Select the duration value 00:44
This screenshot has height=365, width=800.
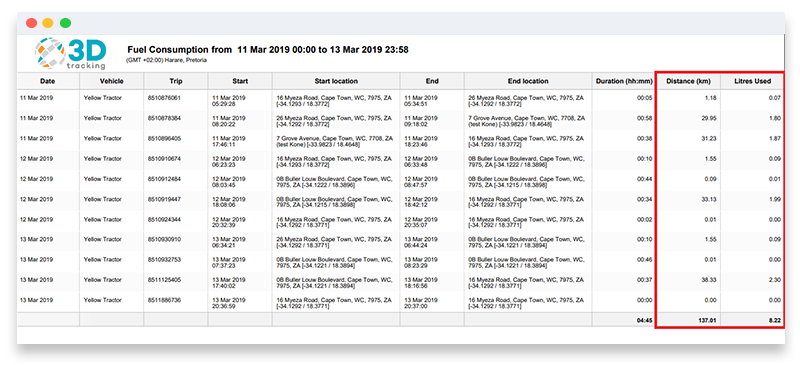pyautogui.click(x=644, y=179)
